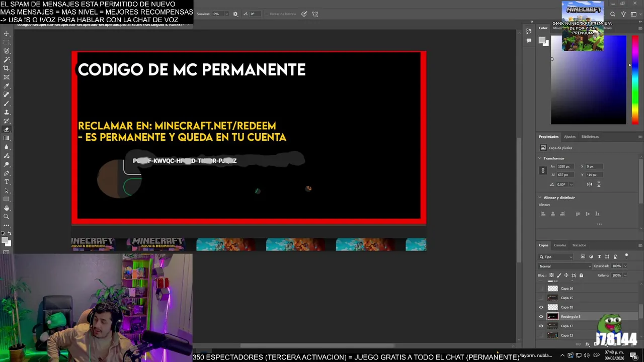Viewport: 644px width, 362px height.
Task: Lock transparent pixels icon next to Bloq.
Action: point(551,276)
